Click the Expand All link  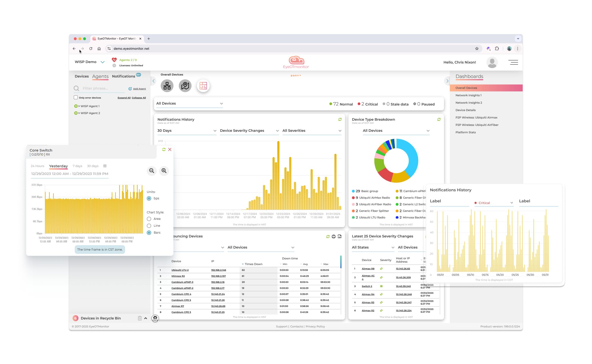tap(124, 98)
